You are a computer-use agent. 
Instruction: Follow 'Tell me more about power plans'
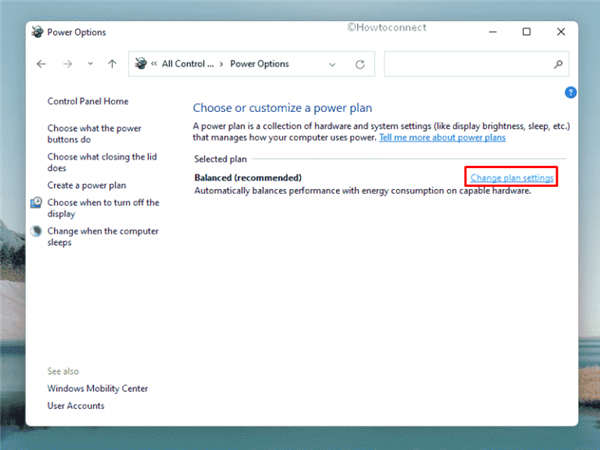[442, 138]
